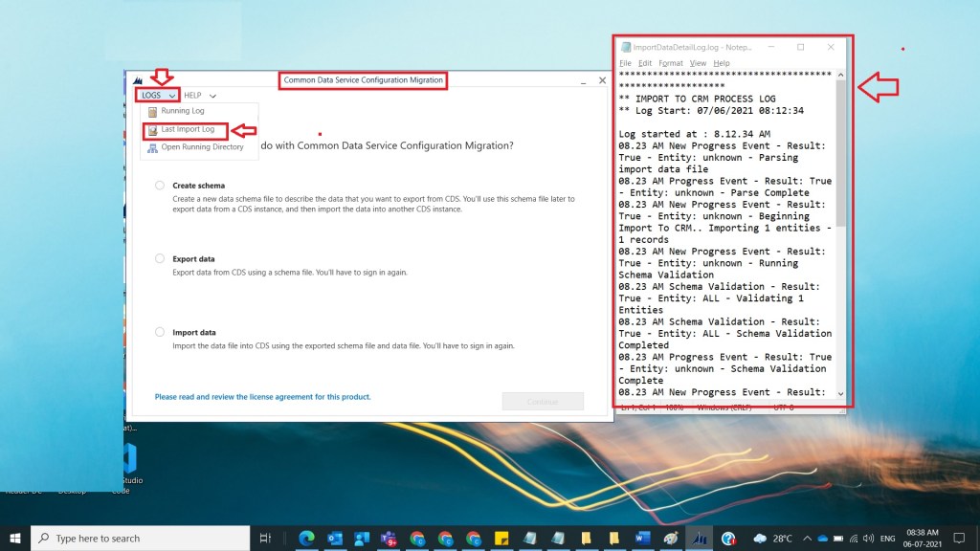This screenshot has width=980, height=551.
Task: Click the Open Running Directory icon
Action: (x=152, y=147)
